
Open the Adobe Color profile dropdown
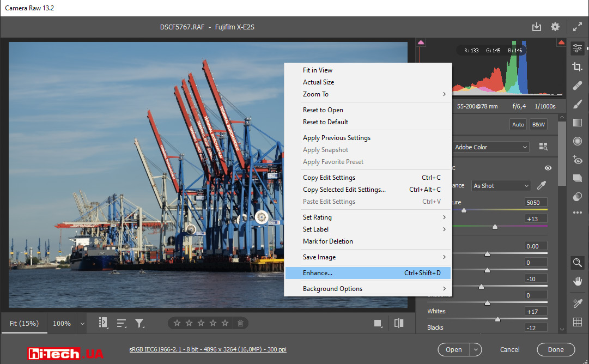click(491, 147)
